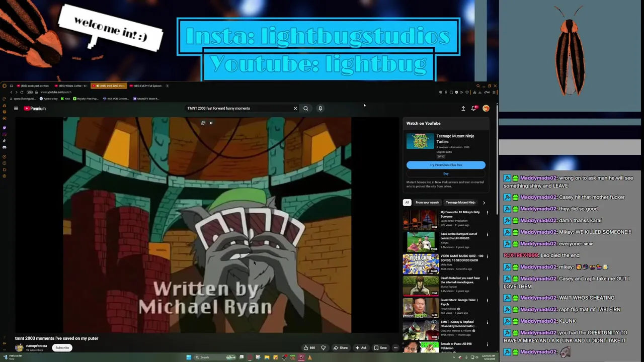Image resolution: width=644 pixels, height=362 pixels.
Task: Open the YouTube account avatar menu
Action: click(x=486, y=108)
